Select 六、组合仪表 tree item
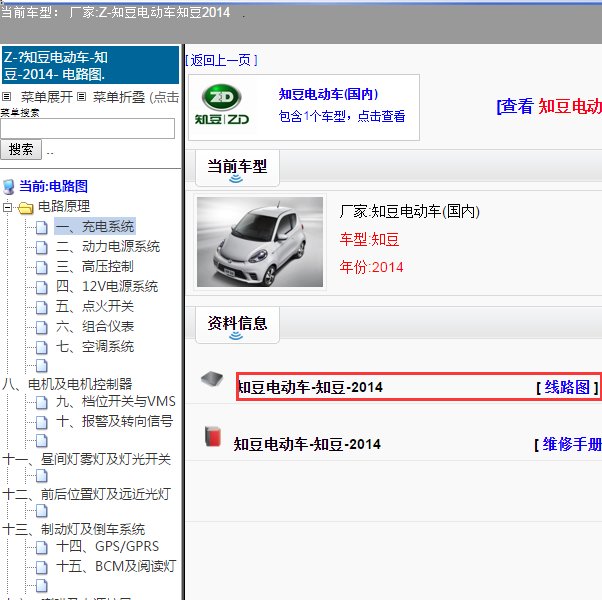 (x=95, y=326)
